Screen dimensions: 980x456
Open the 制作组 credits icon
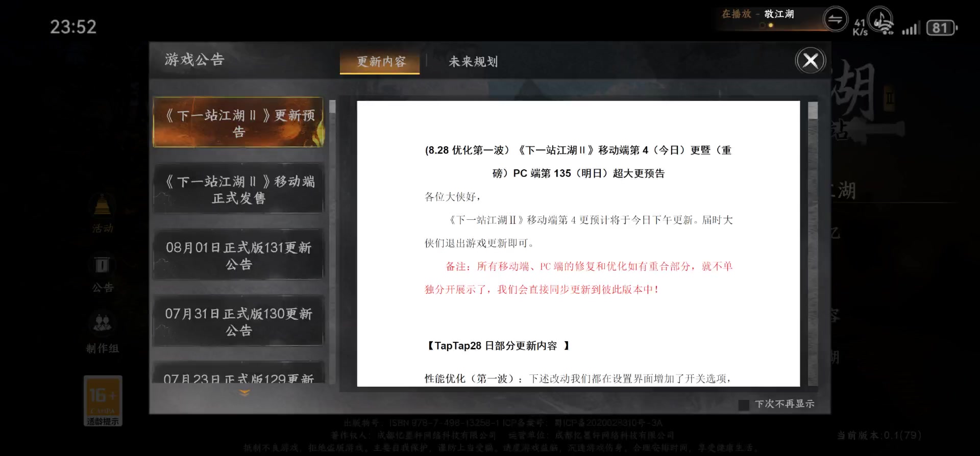103,324
